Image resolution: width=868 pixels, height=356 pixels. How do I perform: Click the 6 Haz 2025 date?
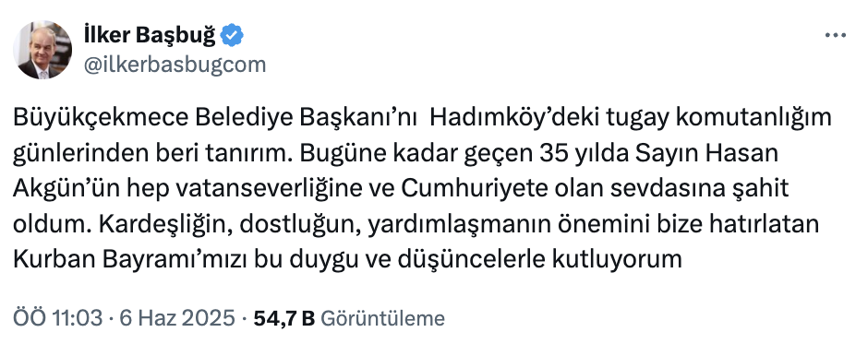click(x=177, y=318)
